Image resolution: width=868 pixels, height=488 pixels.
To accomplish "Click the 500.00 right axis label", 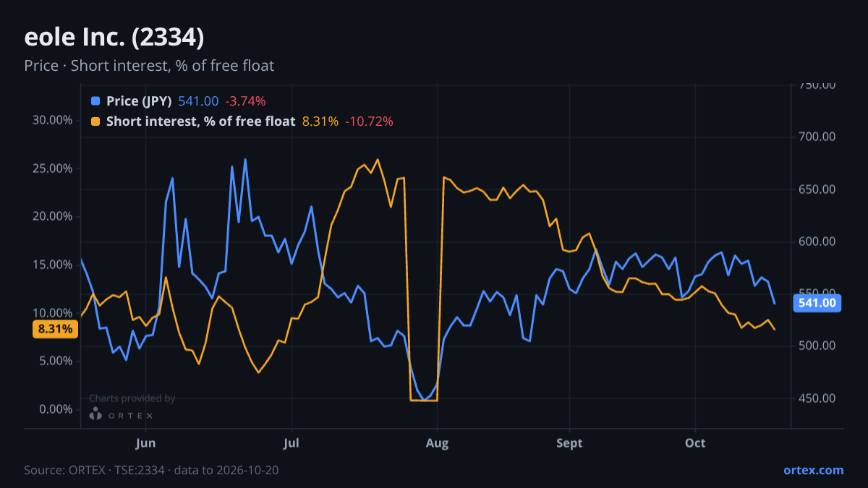I will click(x=817, y=346).
